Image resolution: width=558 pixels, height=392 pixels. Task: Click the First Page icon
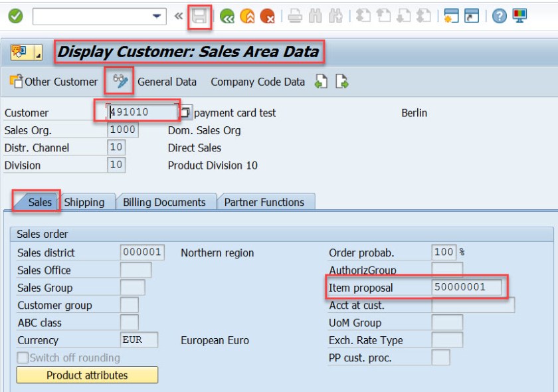tap(363, 17)
